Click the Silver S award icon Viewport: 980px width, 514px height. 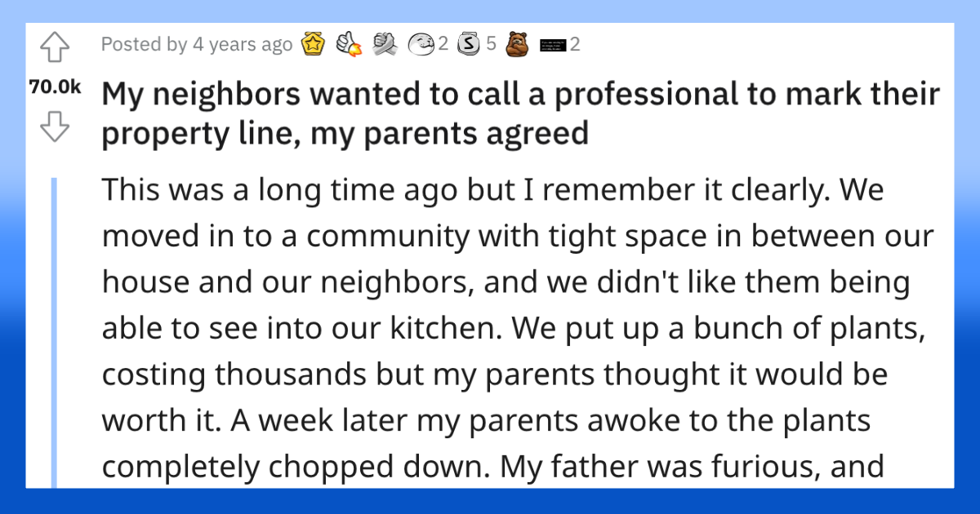click(469, 43)
